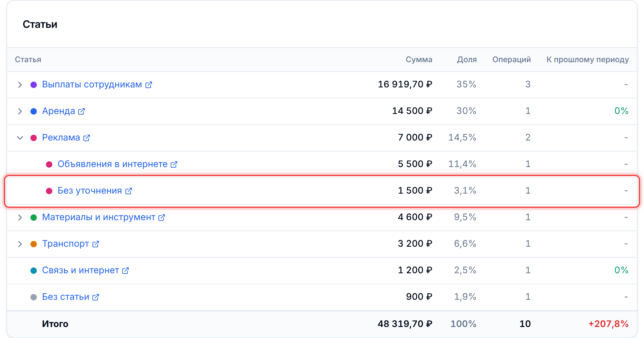
Task: Open external link icon beside Аренда
Action: click(81, 111)
